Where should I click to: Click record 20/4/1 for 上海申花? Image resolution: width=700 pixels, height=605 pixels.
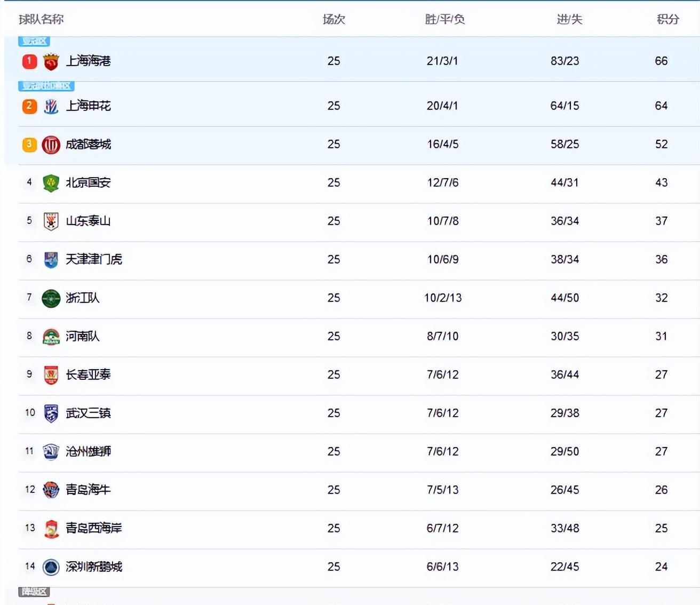click(442, 106)
